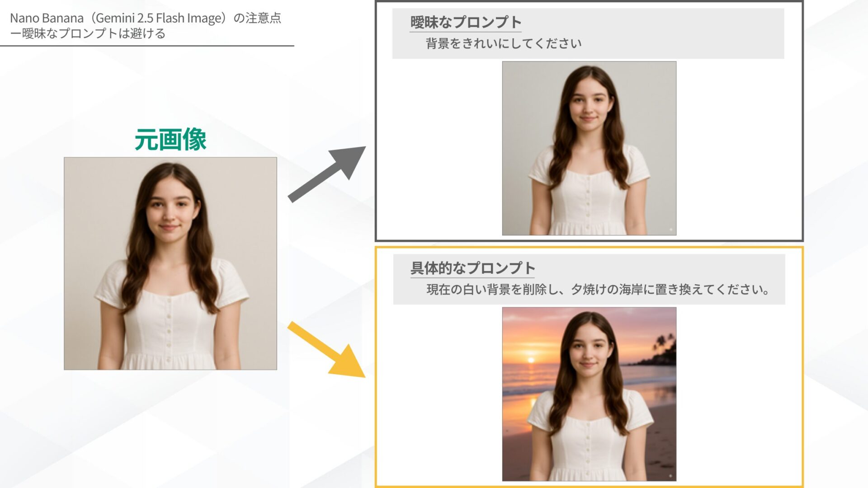Select the sunset beach result image
The height and width of the screenshot is (488, 868).
point(589,394)
